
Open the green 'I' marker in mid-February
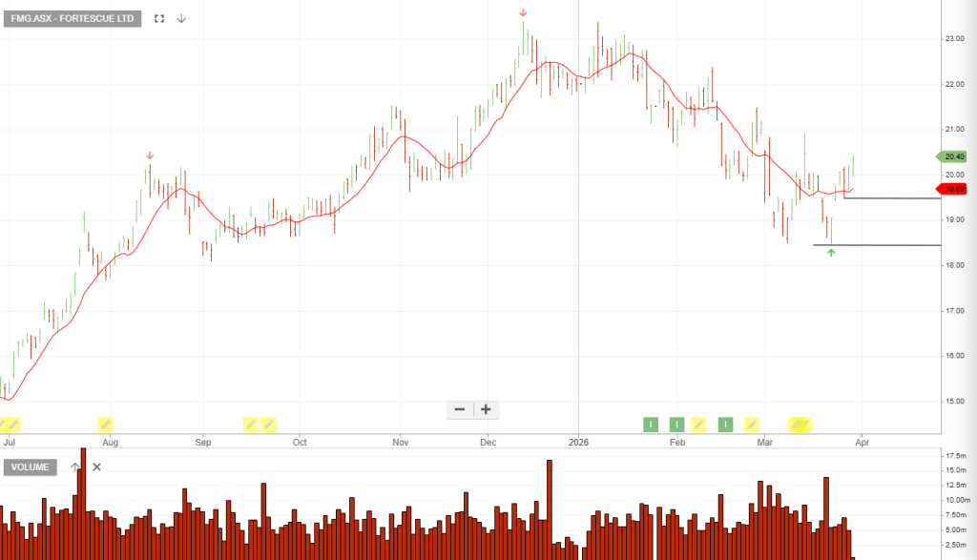click(725, 424)
